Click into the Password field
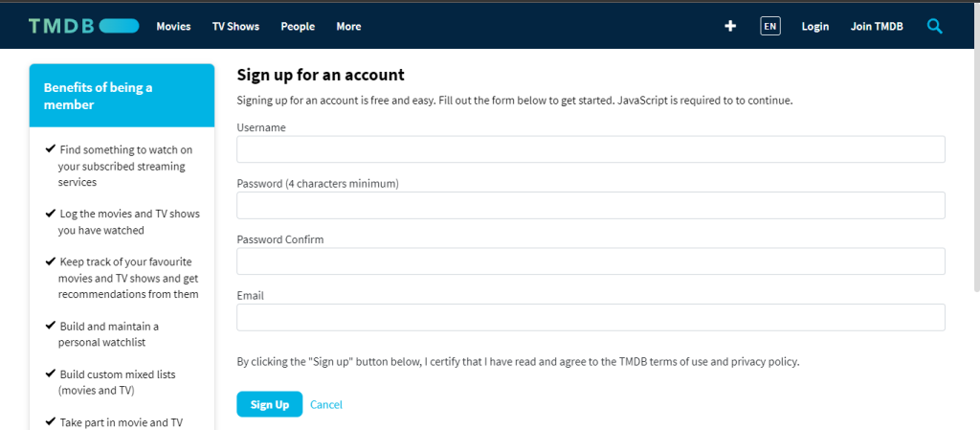 (590, 205)
